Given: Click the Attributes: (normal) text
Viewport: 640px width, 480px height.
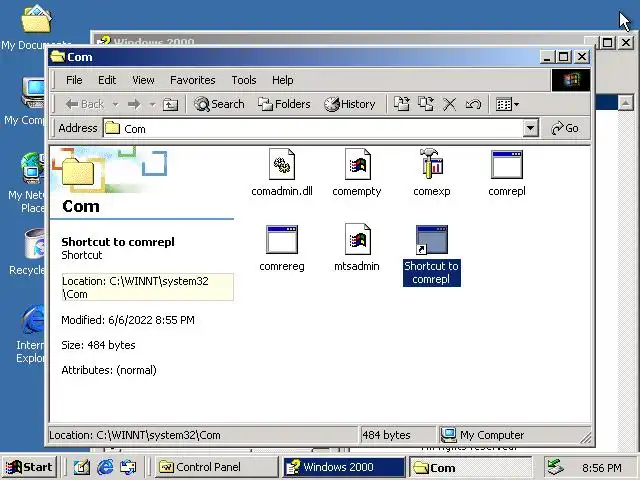Looking at the screenshot, I should [x=109, y=370].
